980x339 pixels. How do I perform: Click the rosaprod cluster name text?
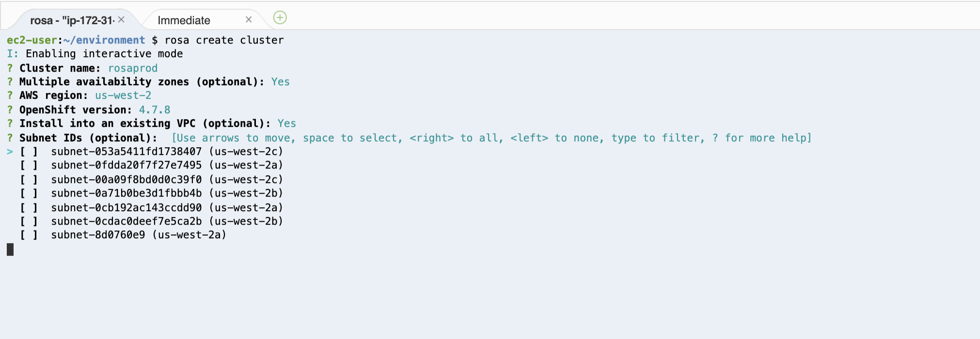pyautogui.click(x=133, y=68)
